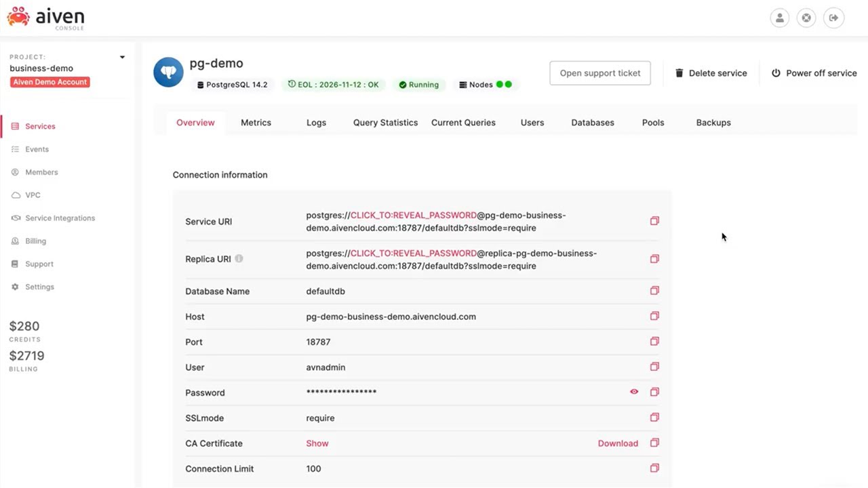Click the help lifebuoy icon in header
The height and width of the screenshot is (488, 868).
[806, 18]
